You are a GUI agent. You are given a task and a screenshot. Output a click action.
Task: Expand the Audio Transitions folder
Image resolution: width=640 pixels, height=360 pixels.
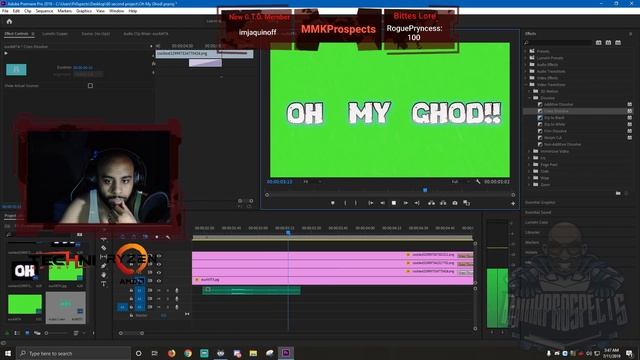pyautogui.click(x=526, y=71)
